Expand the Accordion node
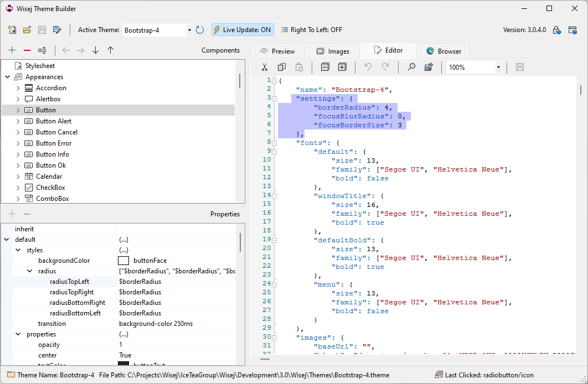Image resolution: width=588 pixels, height=384 pixels. [x=18, y=88]
